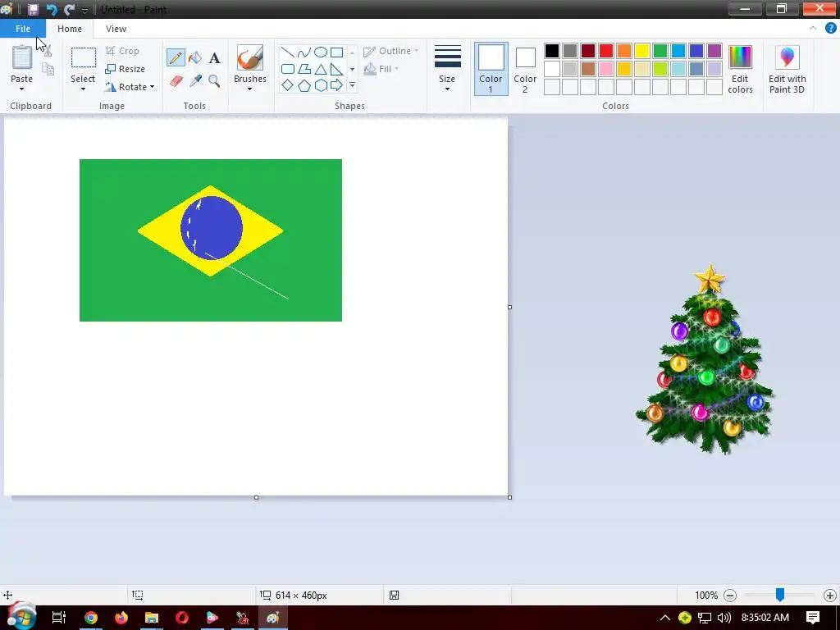Select the Pencil tool
The image size is (840, 630).
(x=176, y=57)
